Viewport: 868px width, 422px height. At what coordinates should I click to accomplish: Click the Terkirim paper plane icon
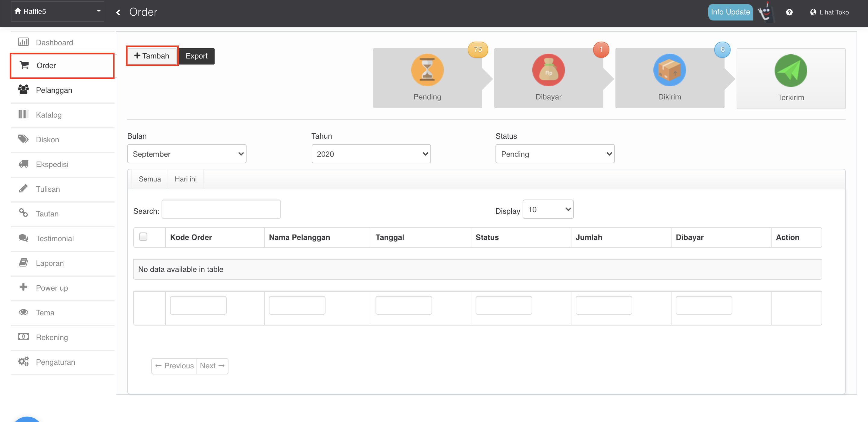point(790,71)
